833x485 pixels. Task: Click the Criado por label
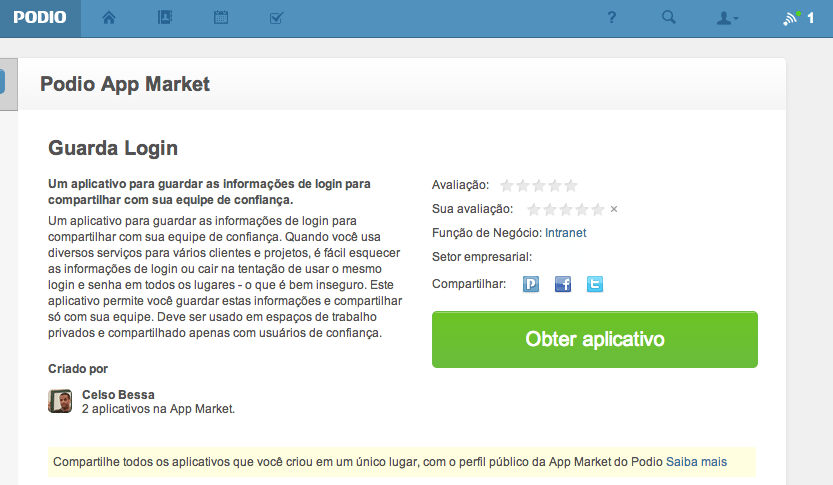[x=78, y=369]
